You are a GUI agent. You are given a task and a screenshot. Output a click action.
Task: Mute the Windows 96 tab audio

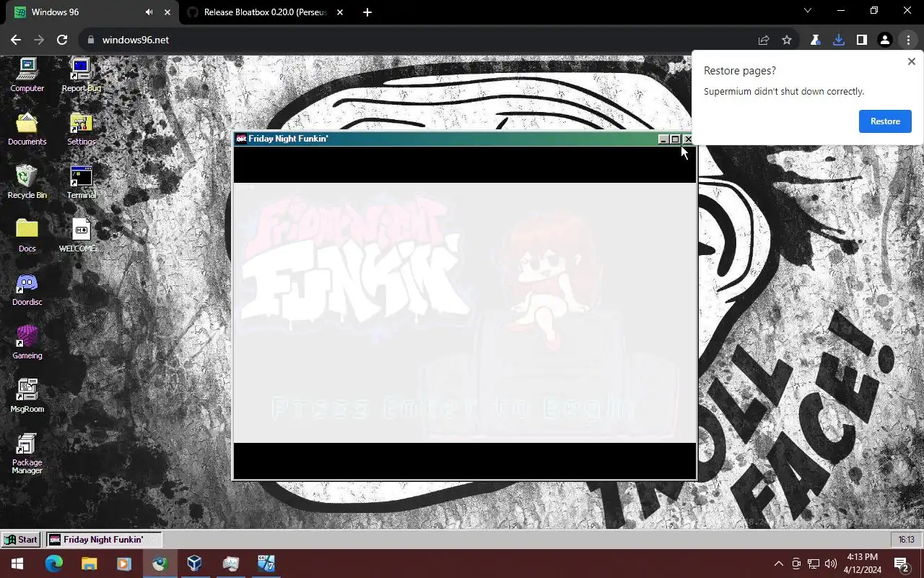(x=149, y=12)
